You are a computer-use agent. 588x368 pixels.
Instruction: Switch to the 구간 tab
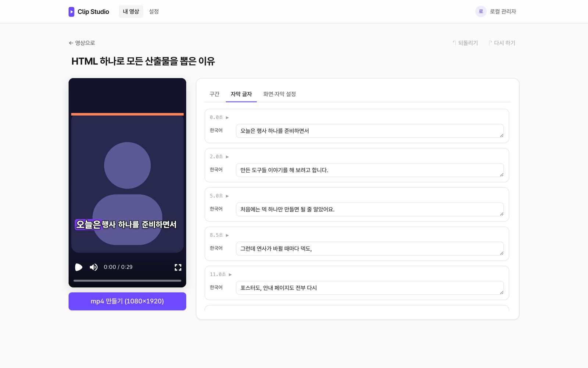[x=214, y=94]
